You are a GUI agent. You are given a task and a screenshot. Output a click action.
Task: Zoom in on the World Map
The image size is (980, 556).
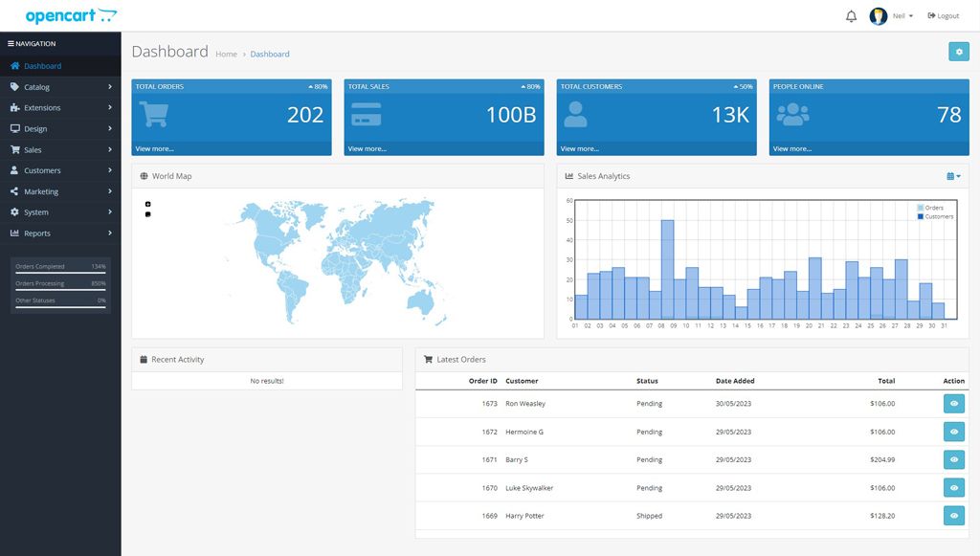tap(148, 204)
